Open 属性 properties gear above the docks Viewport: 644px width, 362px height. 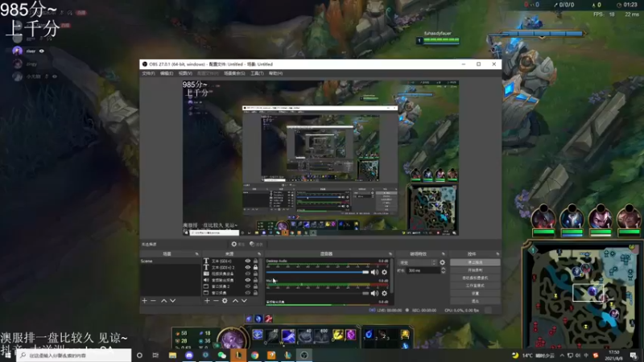click(237, 244)
